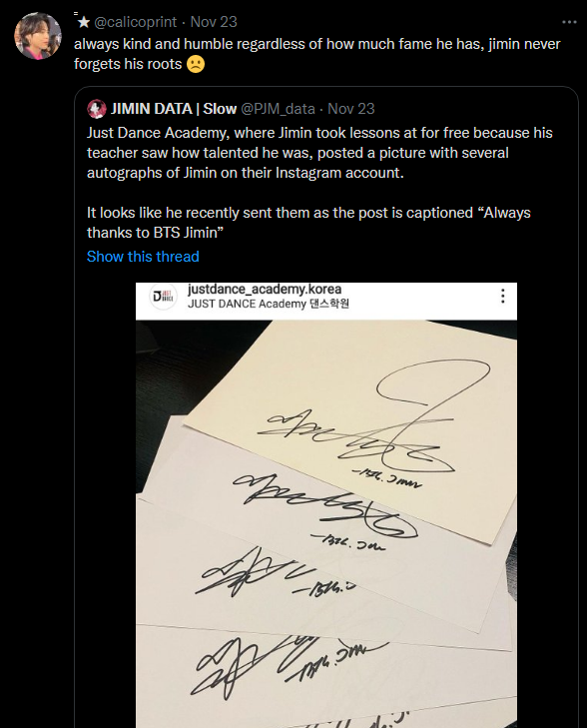Click the Just Dance Academy logo icon

(163, 297)
